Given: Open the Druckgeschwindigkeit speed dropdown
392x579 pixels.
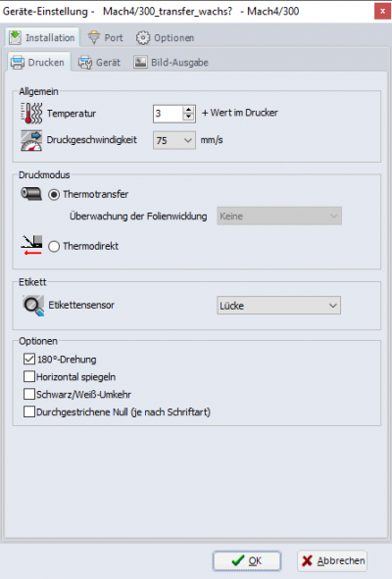Looking at the screenshot, I should [x=174, y=140].
